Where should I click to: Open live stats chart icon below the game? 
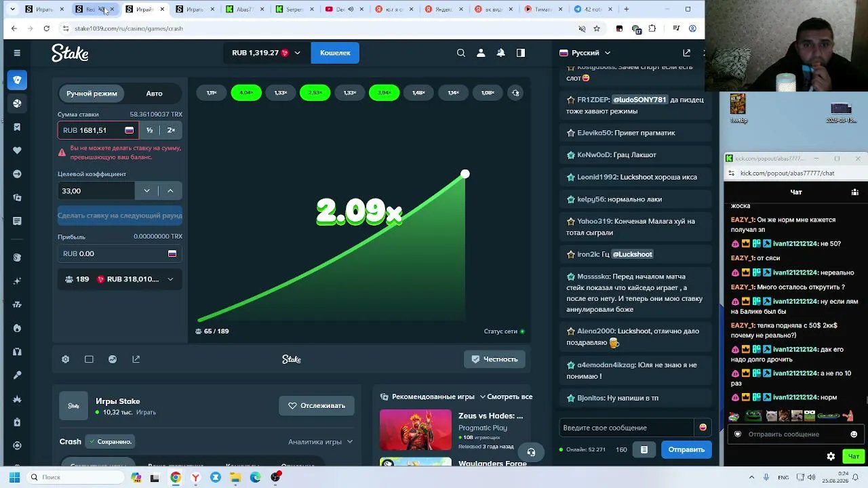pyautogui.click(x=113, y=359)
